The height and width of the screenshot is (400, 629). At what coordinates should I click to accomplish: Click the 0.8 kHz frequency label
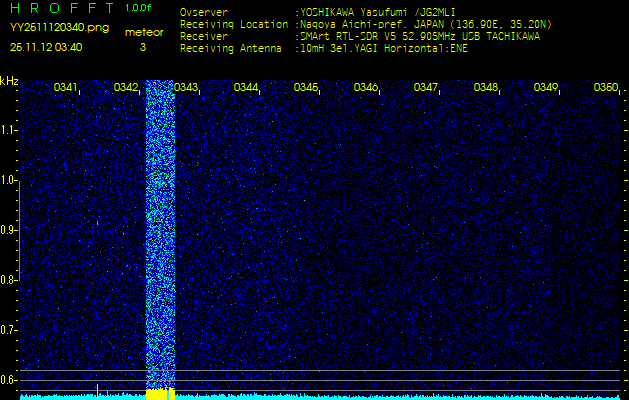point(8,280)
